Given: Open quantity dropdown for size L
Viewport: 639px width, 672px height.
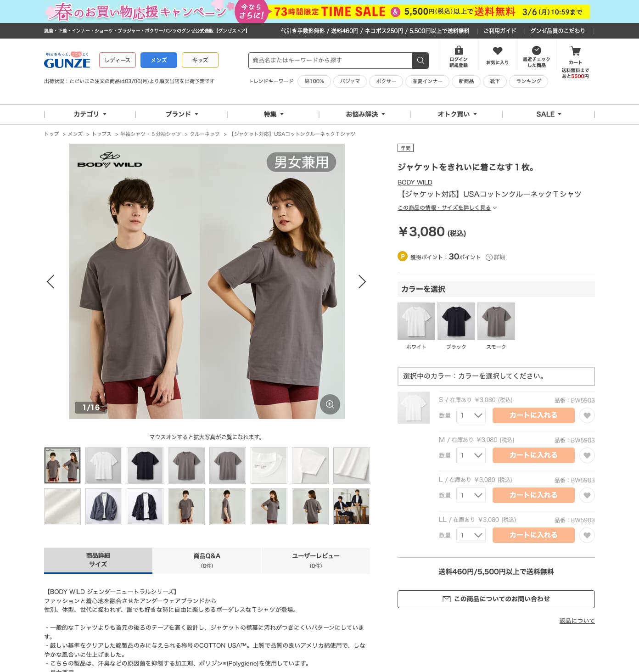Looking at the screenshot, I should point(471,495).
